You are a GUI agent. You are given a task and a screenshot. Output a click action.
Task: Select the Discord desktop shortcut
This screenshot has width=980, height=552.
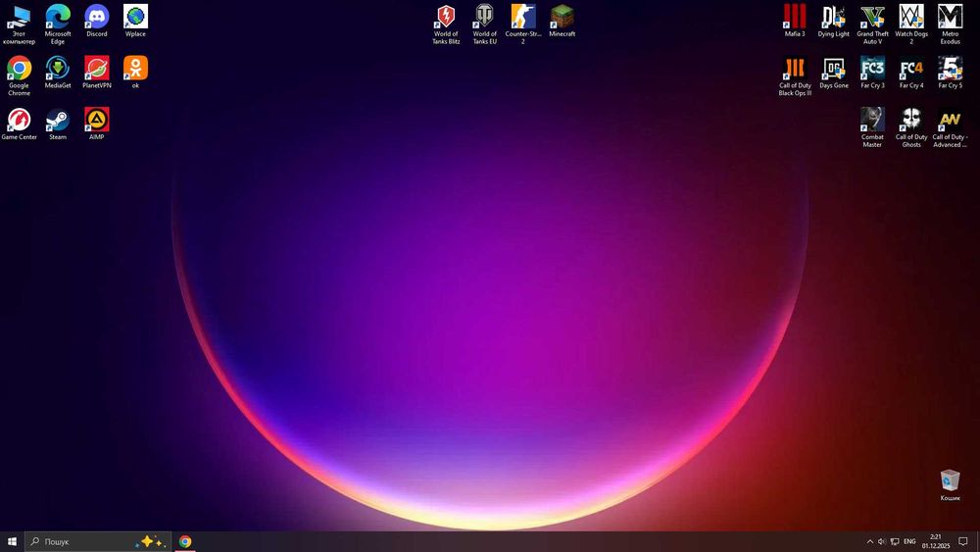click(x=96, y=21)
